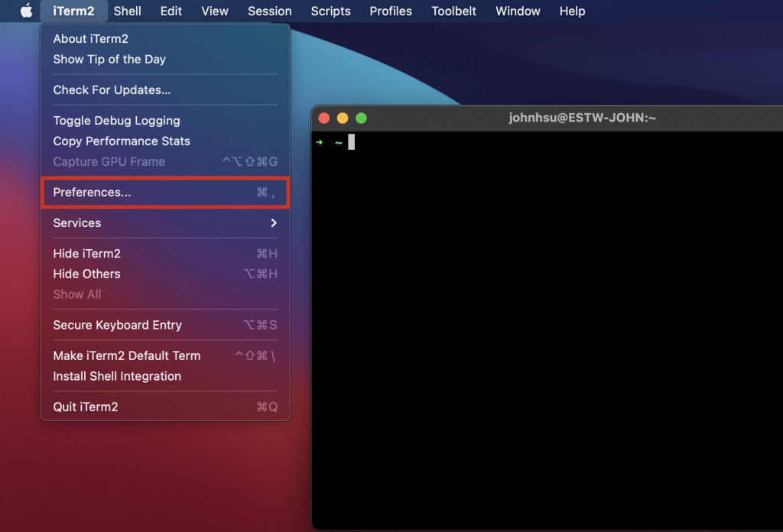Image resolution: width=783 pixels, height=532 pixels.
Task: Select Show Tip of the Day
Action: [x=165, y=59]
